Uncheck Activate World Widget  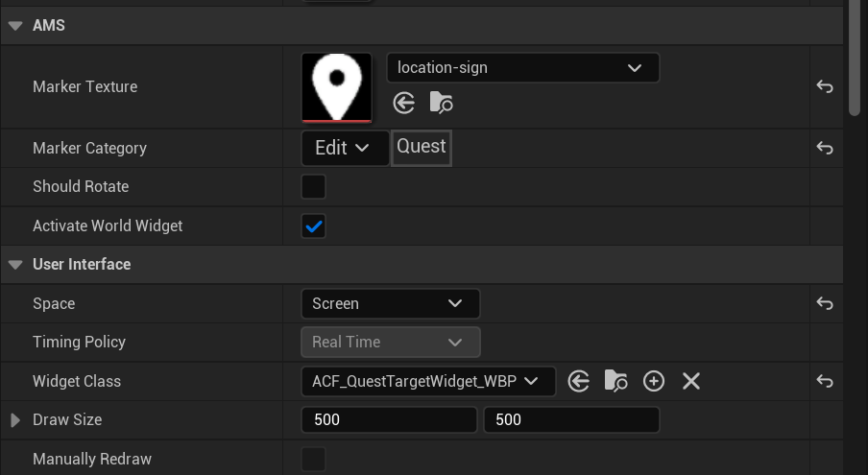(x=314, y=226)
